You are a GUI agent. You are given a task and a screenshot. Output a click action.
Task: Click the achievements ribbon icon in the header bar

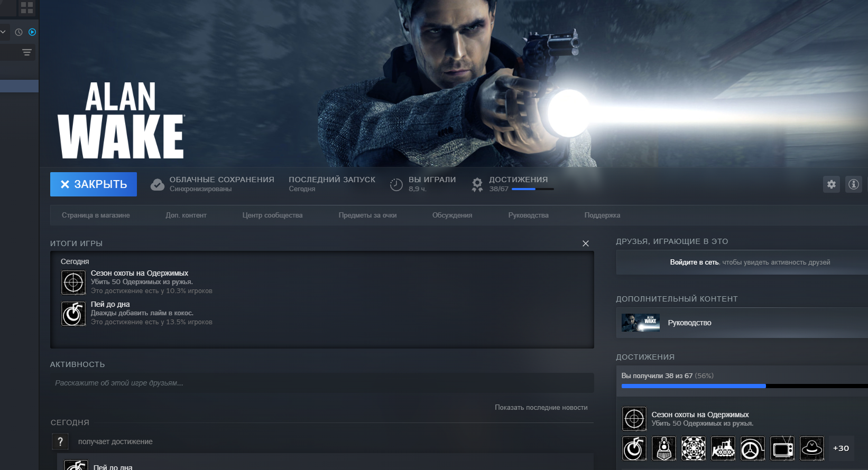click(x=477, y=184)
